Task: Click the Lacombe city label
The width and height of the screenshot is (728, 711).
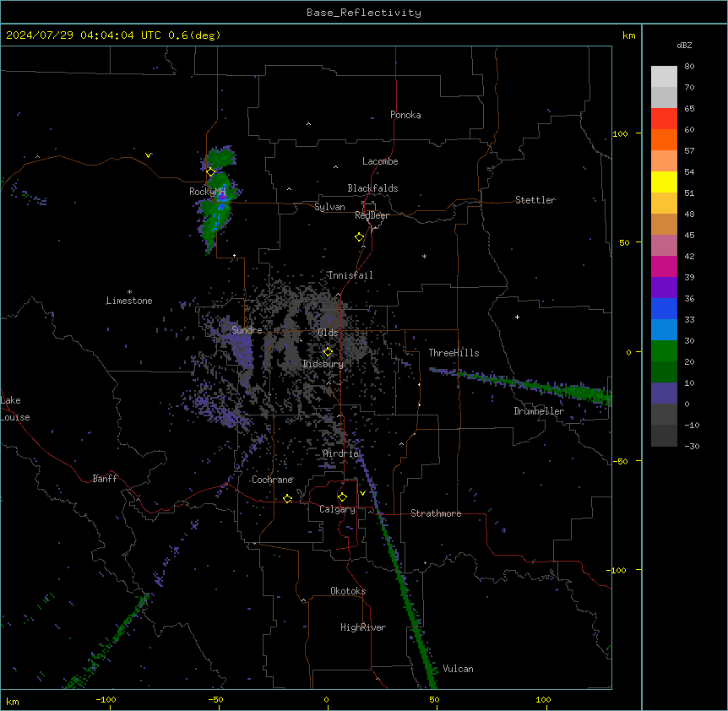Action: coord(380,161)
